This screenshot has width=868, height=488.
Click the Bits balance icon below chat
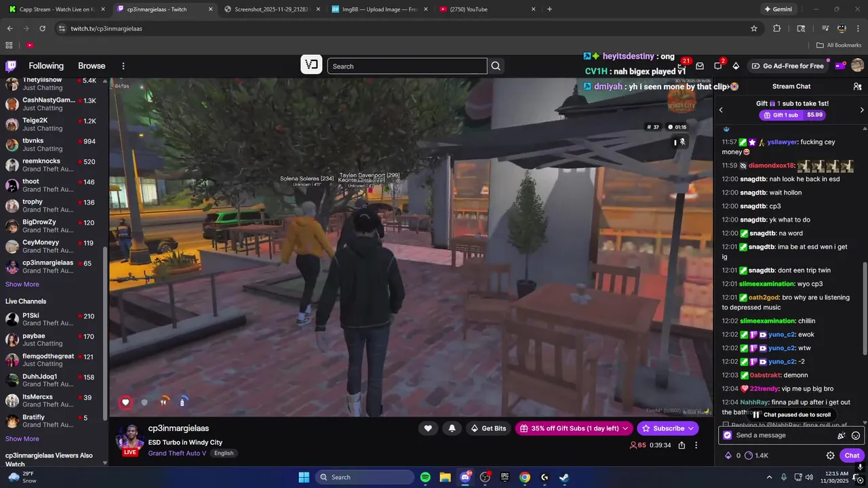[728, 455]
